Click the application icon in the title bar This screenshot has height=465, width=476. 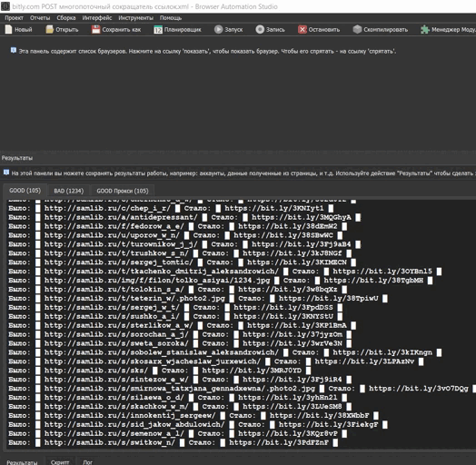5,6
